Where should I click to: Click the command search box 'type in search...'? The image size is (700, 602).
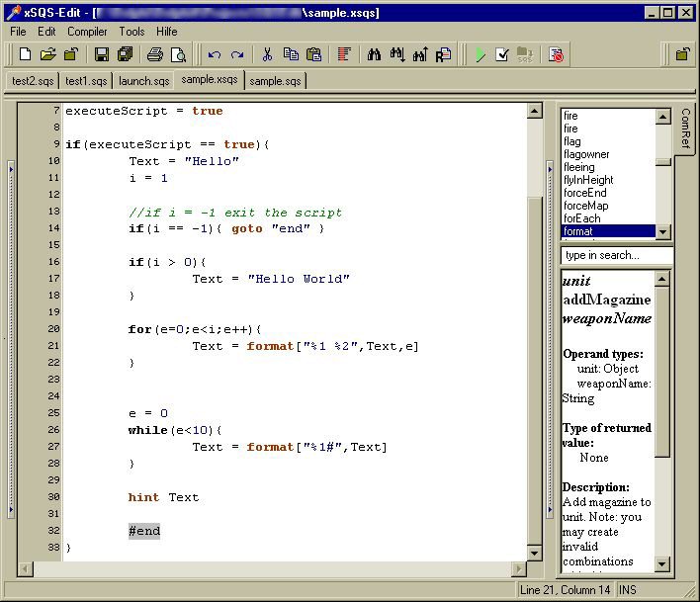pos(616,255)
